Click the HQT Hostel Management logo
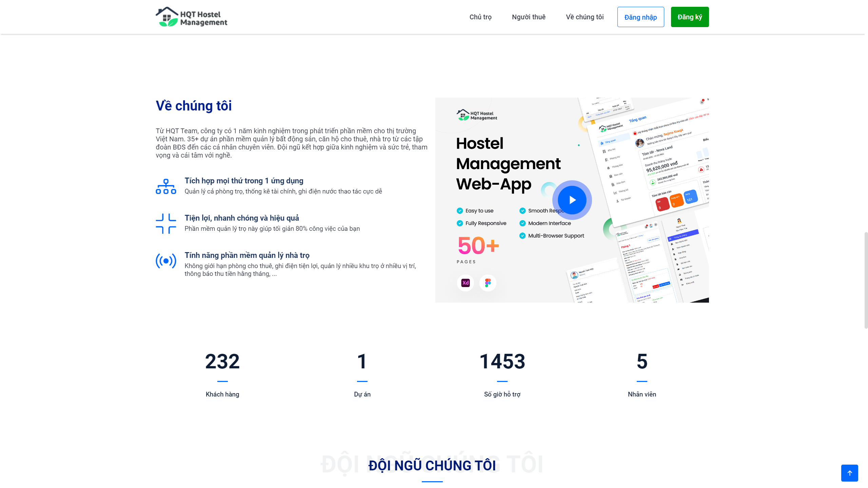This screenshot has width=868, height=488. (192, 17)
